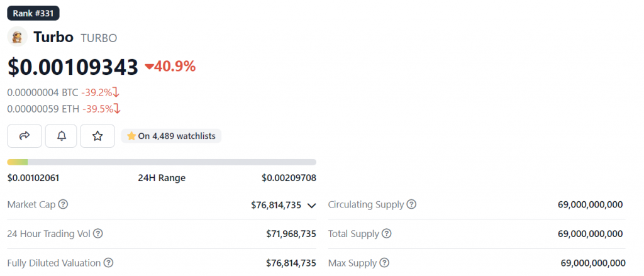Click the 24 Hour Trading Vol help icon
644x276 pixels.
click(x=97, y=234)
